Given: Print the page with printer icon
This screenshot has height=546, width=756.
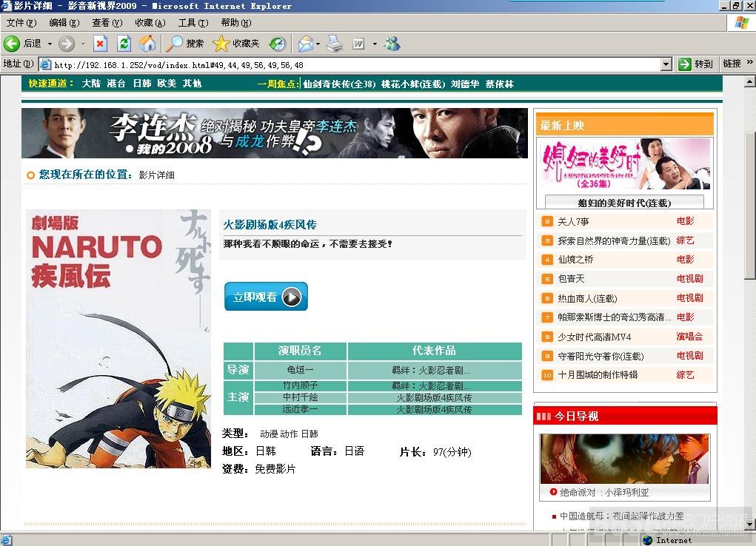Looking at the screenshot, I should click(x=335, y=44).
